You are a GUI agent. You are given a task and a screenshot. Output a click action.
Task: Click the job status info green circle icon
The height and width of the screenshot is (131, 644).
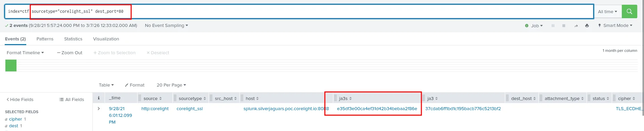[x=527, y=26]
